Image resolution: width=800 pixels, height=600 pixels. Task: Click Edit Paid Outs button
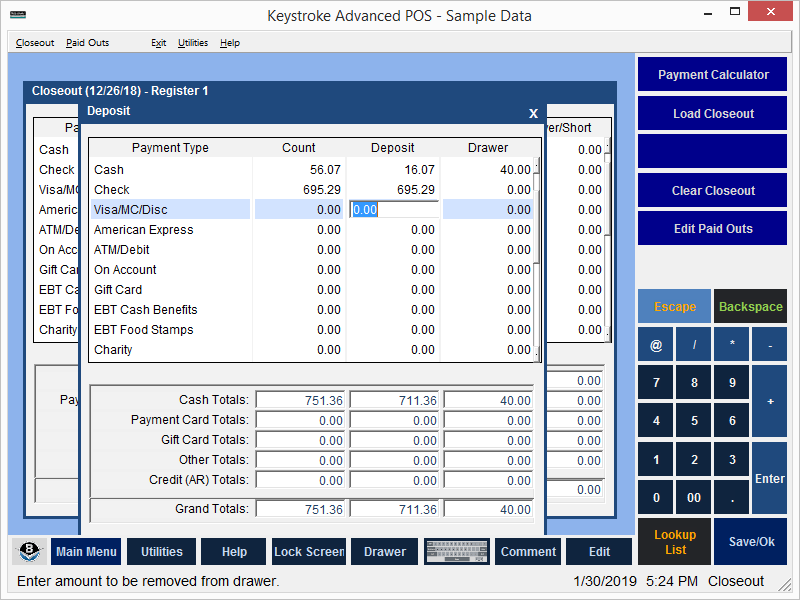tap(713, 229)
